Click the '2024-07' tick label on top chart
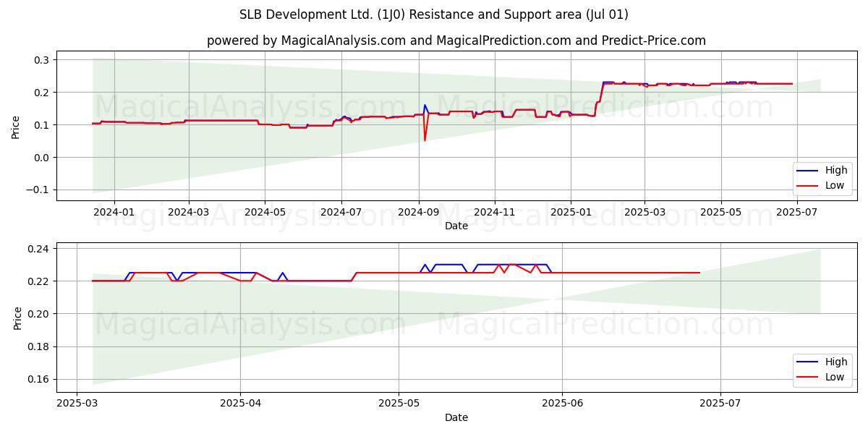 [x=341, y=212]
